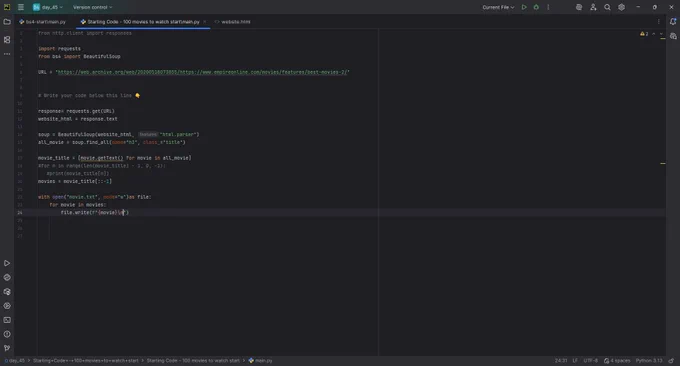
Task: Open more run actions menu
Action: coord(548,7)
